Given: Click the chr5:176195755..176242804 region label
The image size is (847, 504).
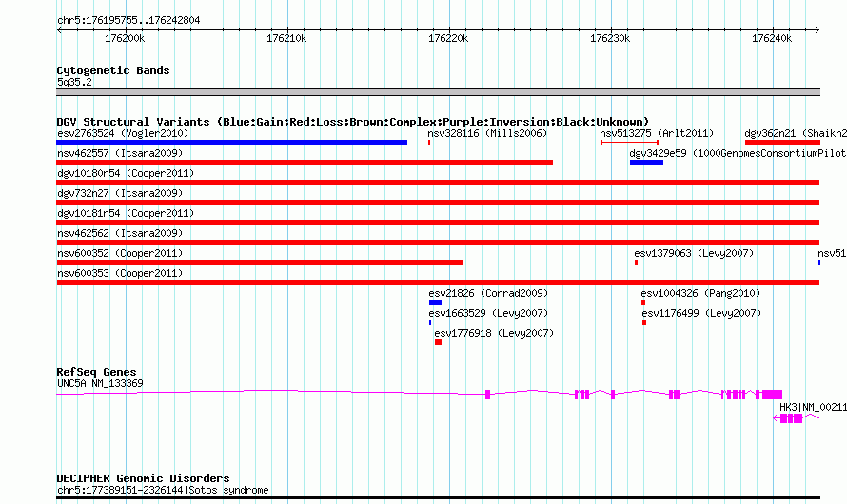Looking at the screenshot, I should click(128, 21).
